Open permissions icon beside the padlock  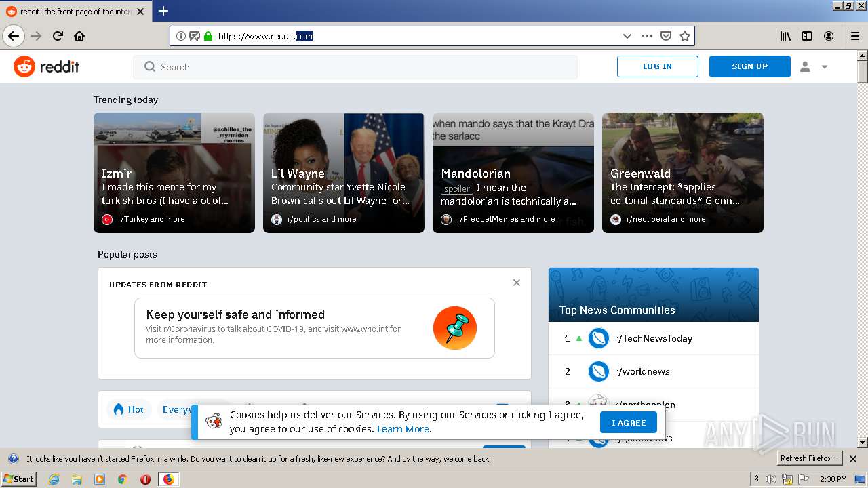click(x=195, y=36)
